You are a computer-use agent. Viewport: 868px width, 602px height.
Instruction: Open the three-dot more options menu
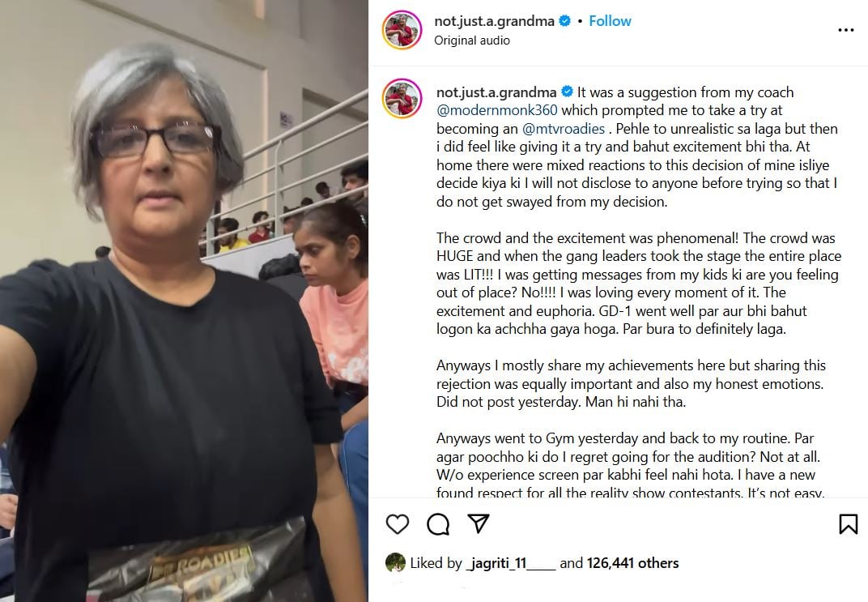click(846, 30)
